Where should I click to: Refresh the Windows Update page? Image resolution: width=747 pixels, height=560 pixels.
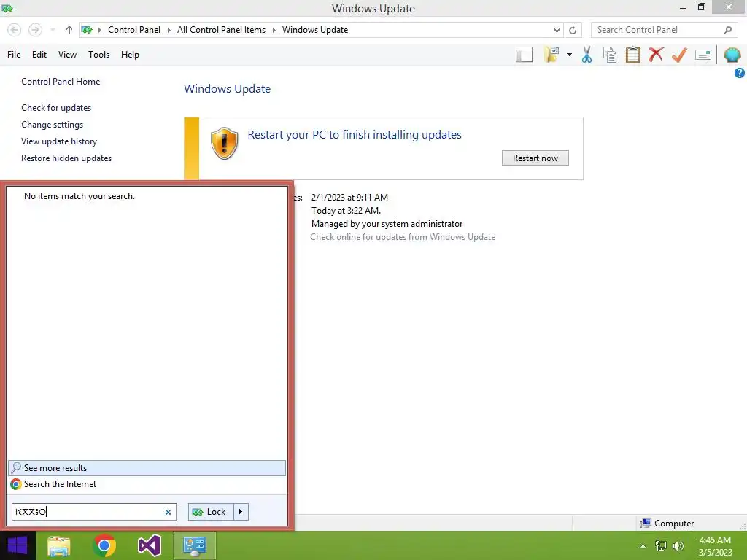[x=573, y=30]
